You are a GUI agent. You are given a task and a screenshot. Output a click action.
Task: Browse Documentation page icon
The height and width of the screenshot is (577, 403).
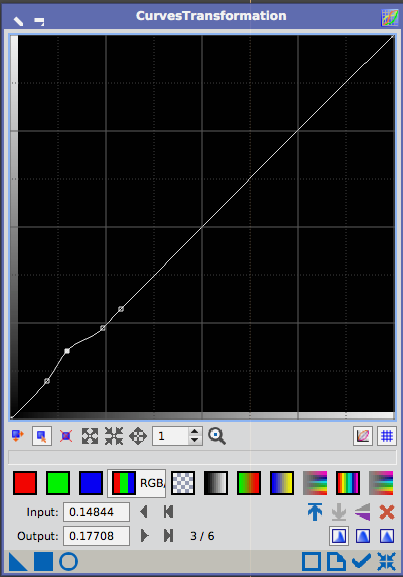[336, 562]
